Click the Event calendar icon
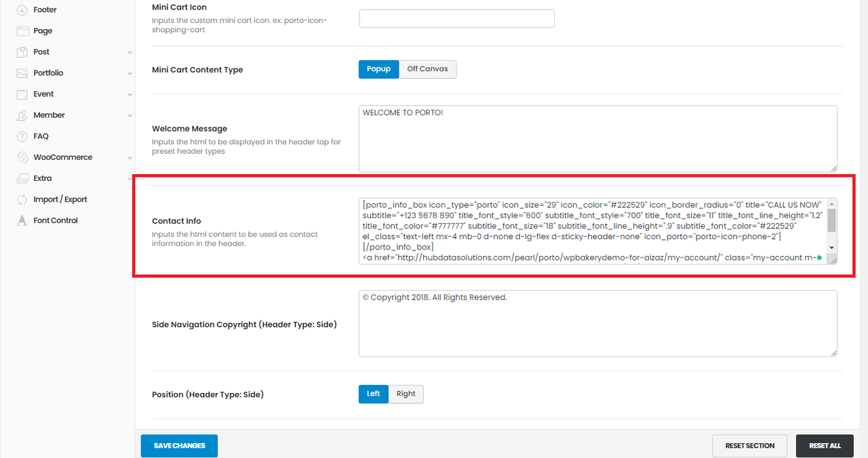The width and height of the screenshot is (868, 458). pos(22,93)
